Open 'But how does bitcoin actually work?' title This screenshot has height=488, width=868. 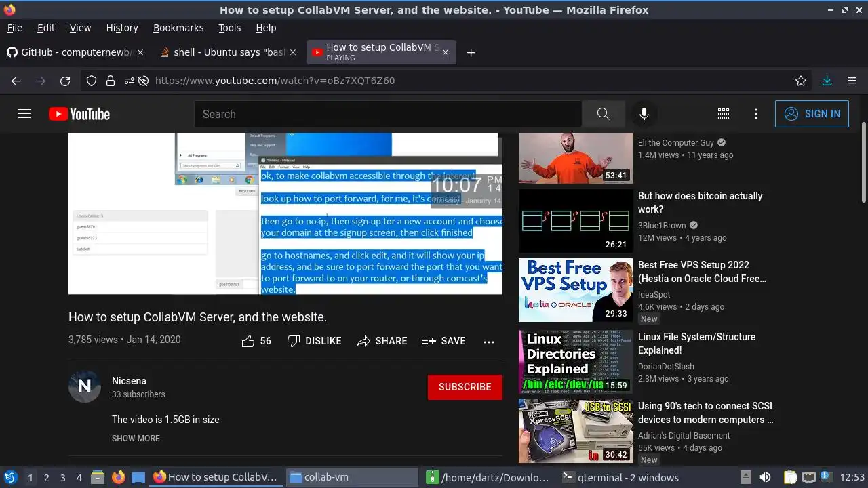700,203
